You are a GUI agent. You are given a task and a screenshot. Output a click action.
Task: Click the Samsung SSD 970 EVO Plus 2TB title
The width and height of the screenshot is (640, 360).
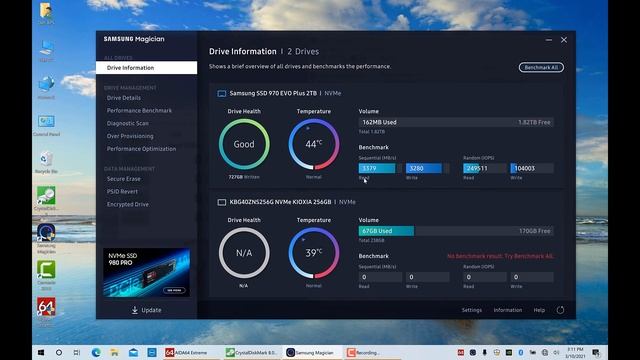pos(273,93)
